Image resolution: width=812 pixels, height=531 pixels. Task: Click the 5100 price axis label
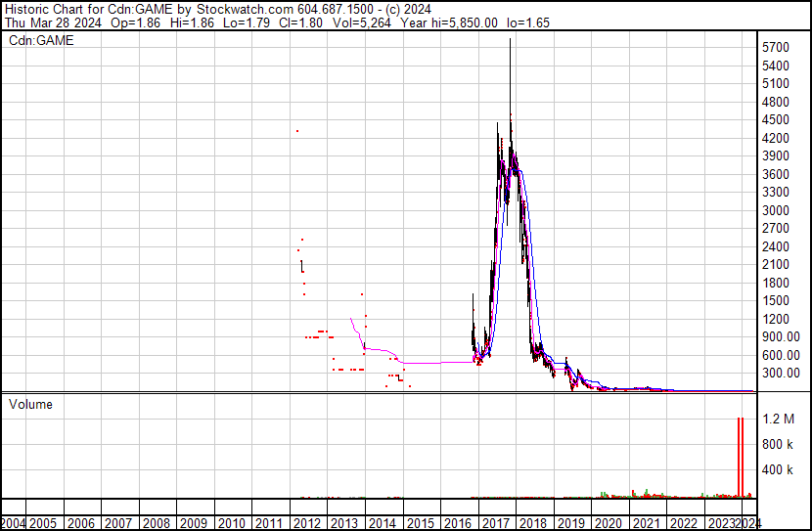coord(776,84)
